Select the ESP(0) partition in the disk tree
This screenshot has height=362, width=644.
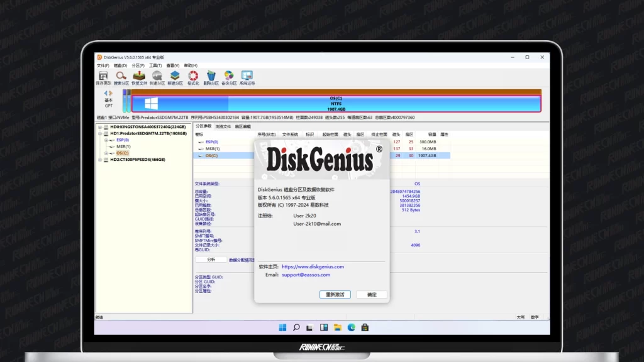click(123, 140)
